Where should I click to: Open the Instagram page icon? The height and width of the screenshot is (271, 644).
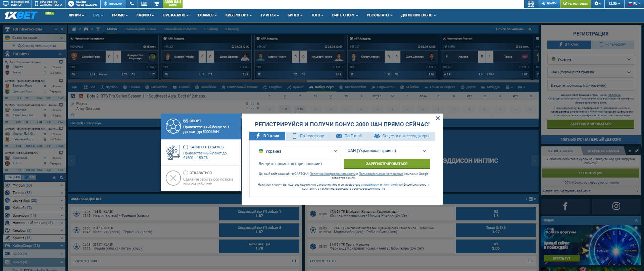click(x=616, y=206)
